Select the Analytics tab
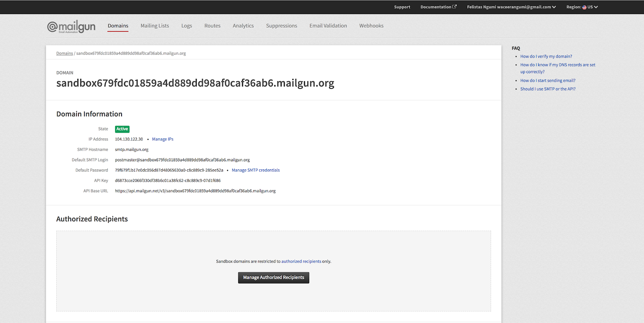This screenshot has width=644, height=323. (243, 26)
